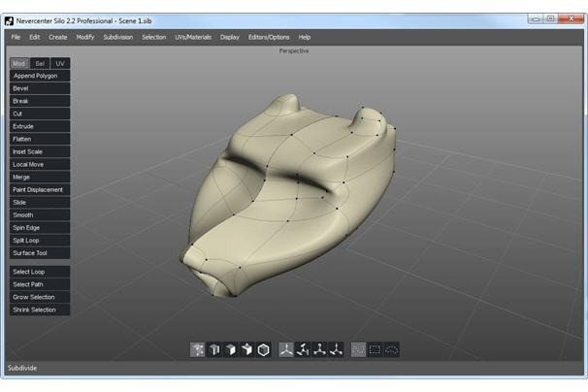This screenshot has width=588, height=392.
Task: Maximize the Silo window
Action: coord(550,18)
